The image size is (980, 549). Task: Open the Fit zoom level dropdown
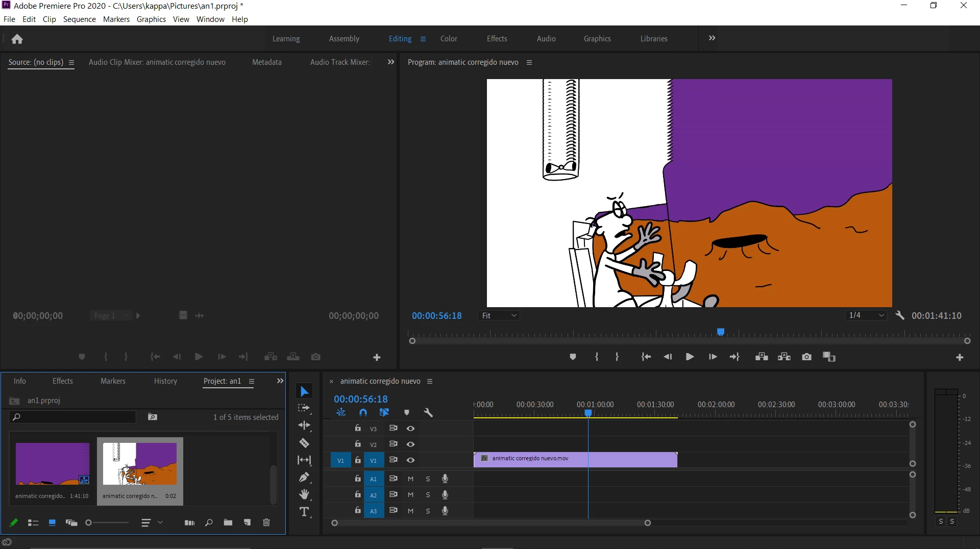point(499,315)
